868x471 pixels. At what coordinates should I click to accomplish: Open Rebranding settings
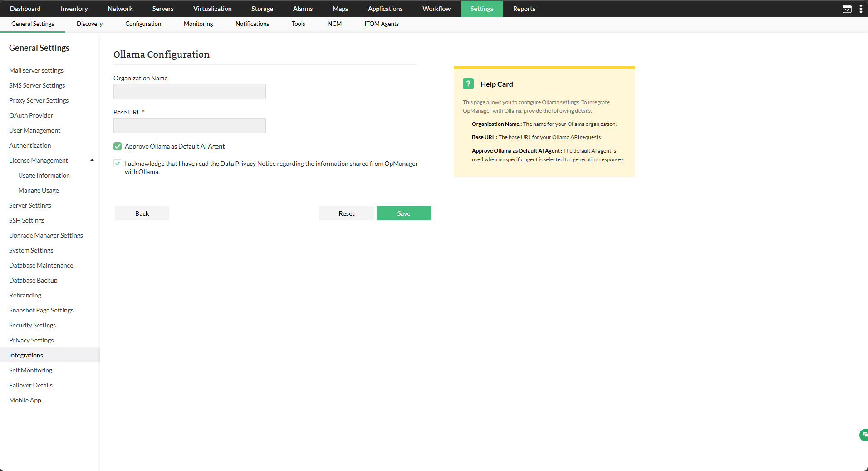(25, 295)
